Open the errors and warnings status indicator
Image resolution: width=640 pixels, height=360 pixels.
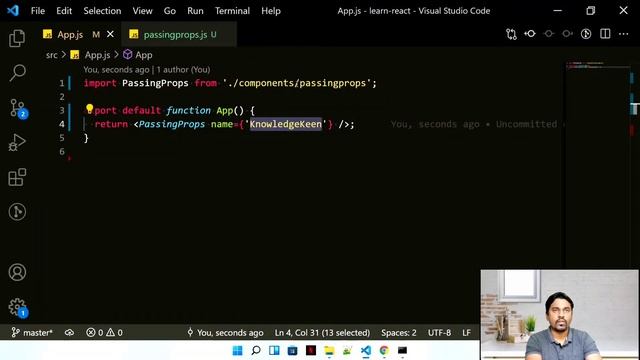(x=104, y=333)
